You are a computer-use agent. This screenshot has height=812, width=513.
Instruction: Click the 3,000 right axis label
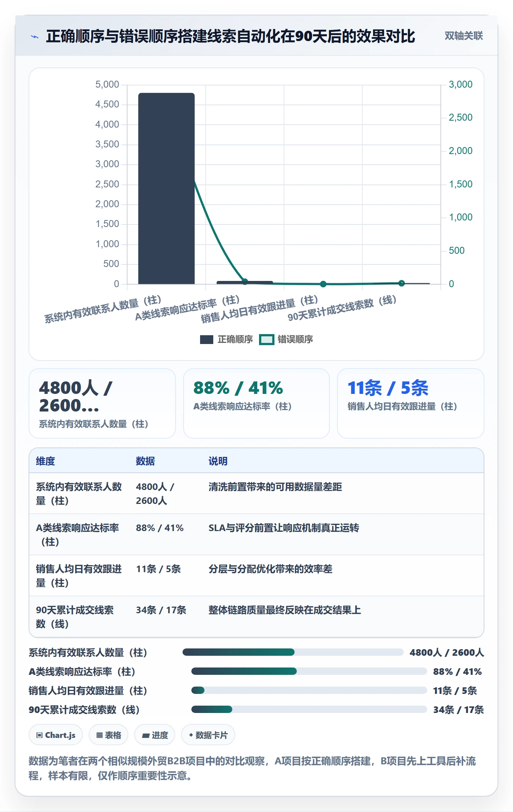click(x=461, y=85)
